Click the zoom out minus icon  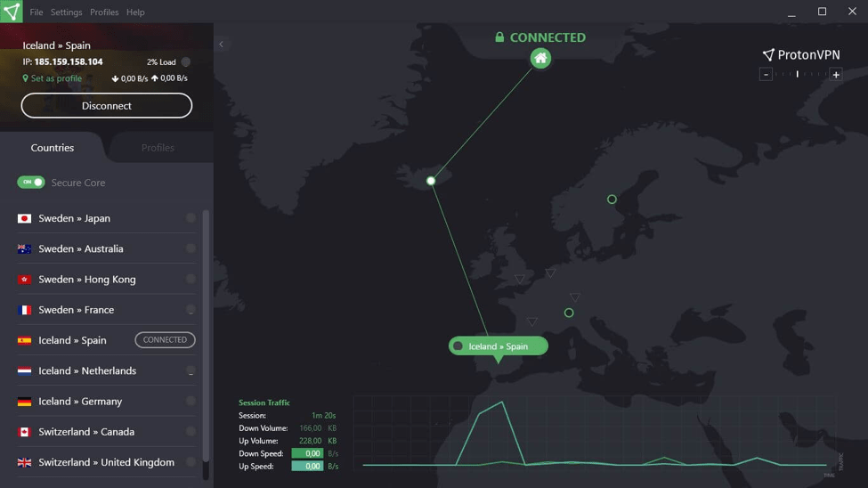766,75
